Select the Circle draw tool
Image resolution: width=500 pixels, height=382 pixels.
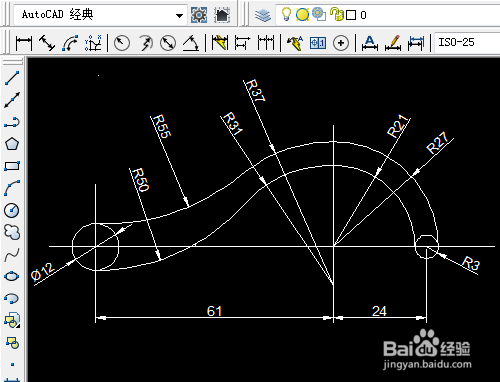click(12, 210)
